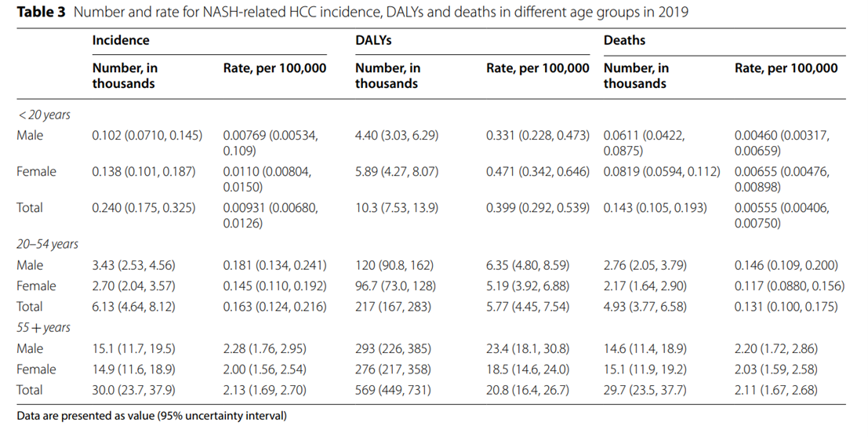The width and height of the screenshot is (868, 437).
Task: Click the "55+ years" age group heading
Action: 43,327
